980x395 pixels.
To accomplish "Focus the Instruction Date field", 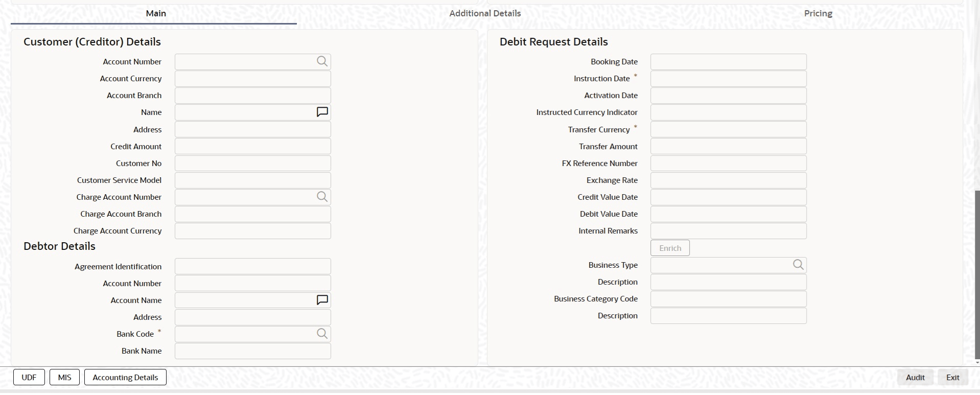I will (729, 79).
